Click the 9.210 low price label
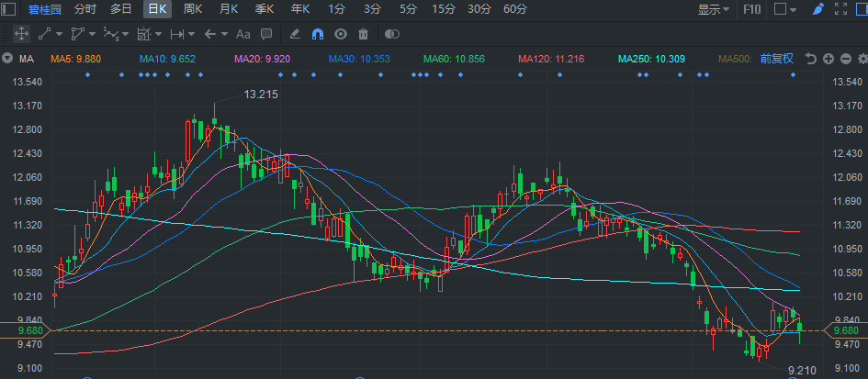 pos(802,370)
